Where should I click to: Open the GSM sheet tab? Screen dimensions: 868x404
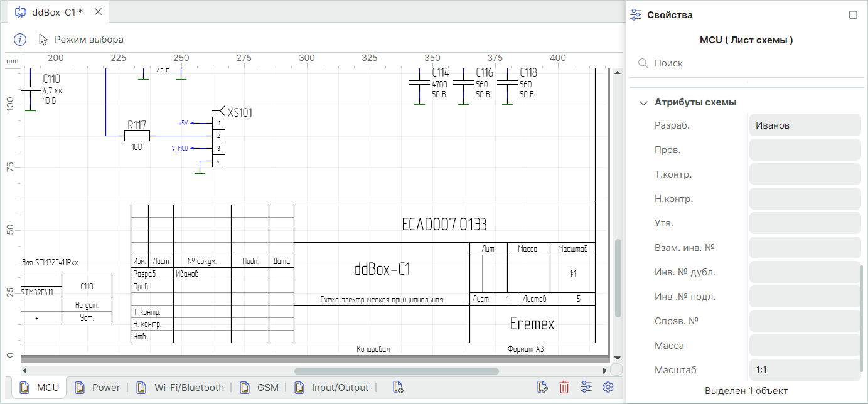click(x=260, y=388)
